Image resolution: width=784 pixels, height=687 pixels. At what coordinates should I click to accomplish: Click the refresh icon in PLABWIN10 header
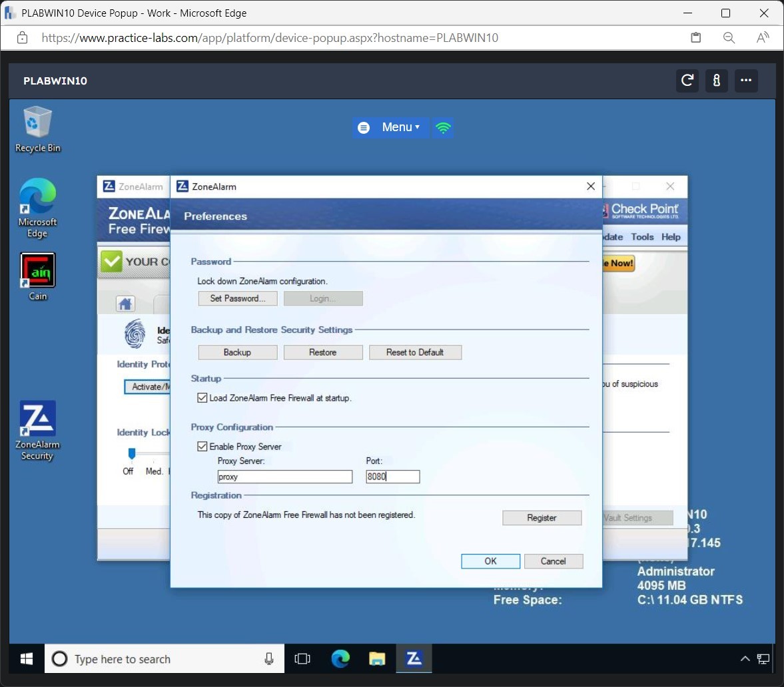[x=687, y=81]
